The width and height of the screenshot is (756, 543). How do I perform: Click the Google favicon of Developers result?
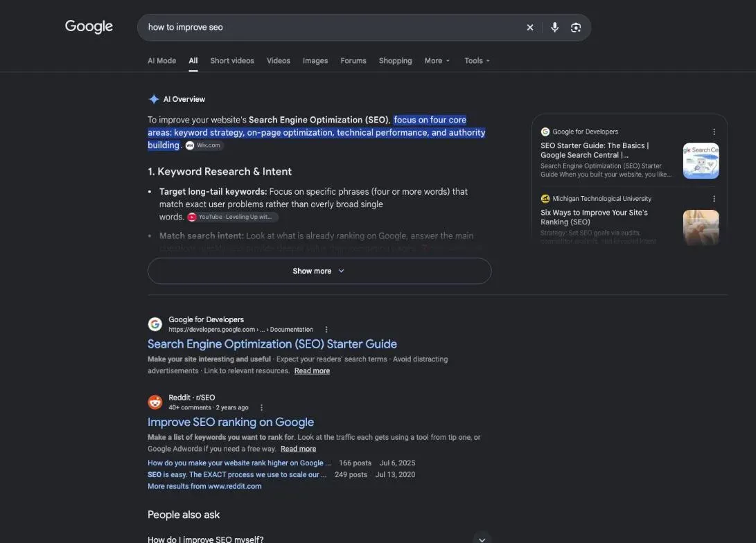coord(155,324)
